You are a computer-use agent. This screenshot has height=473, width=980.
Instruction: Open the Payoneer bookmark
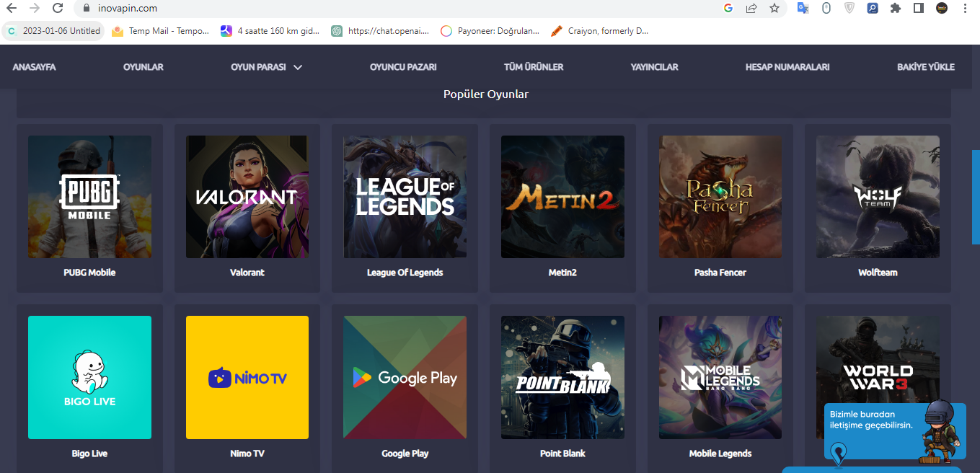pos(490,31)
